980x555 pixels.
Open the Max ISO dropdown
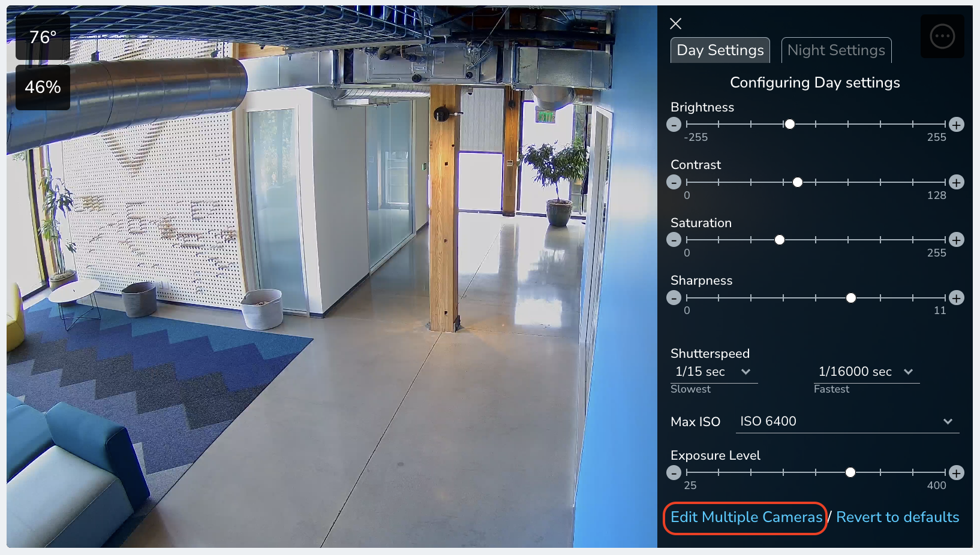pos(847,421)
